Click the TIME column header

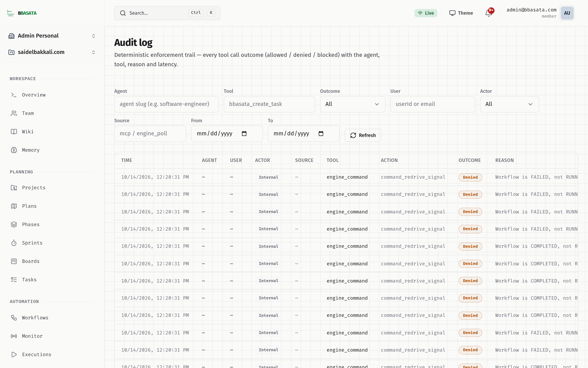[x=127, y=160]
